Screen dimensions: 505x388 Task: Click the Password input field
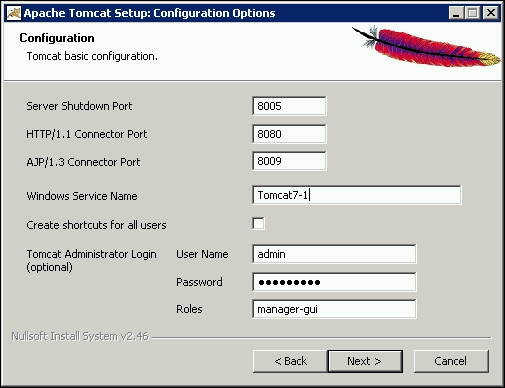(x=334, y=282)
